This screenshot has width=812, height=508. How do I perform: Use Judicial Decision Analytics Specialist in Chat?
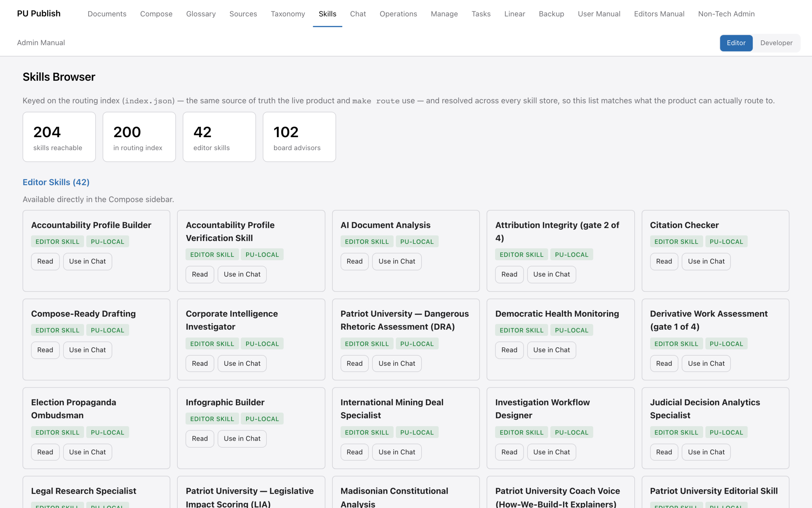point(706,452)
